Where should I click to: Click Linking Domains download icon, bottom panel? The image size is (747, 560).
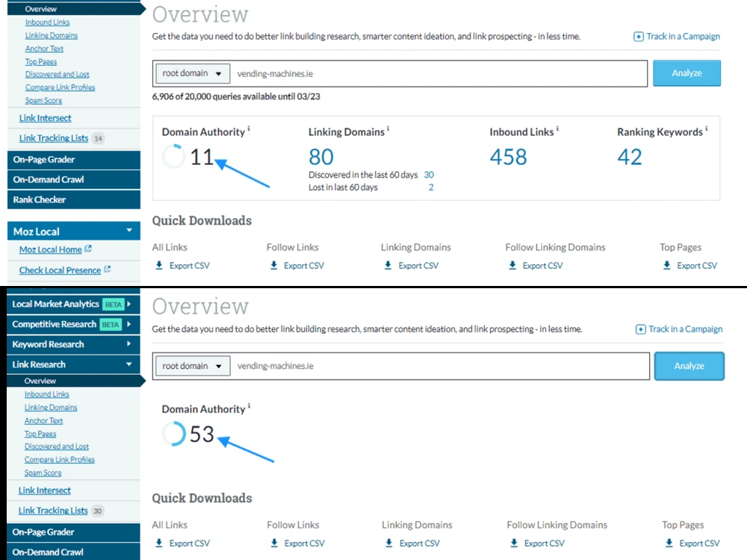click(x=389, y=543)
